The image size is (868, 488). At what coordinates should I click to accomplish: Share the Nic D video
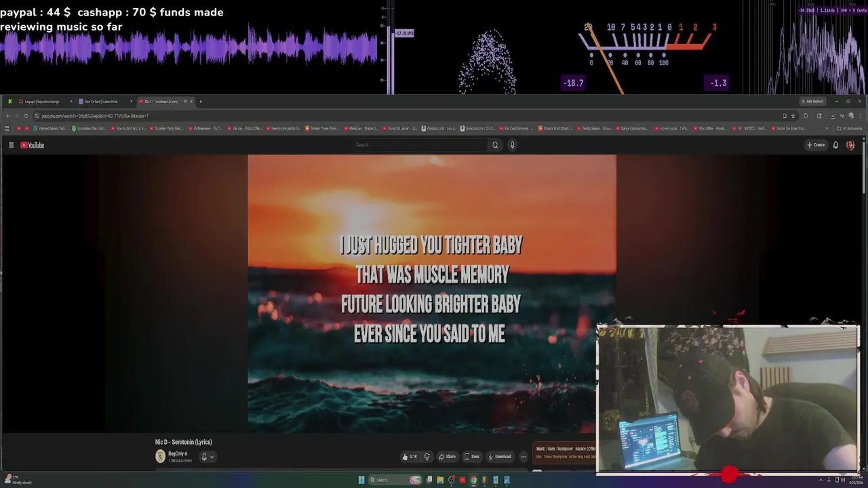point(447,457)
